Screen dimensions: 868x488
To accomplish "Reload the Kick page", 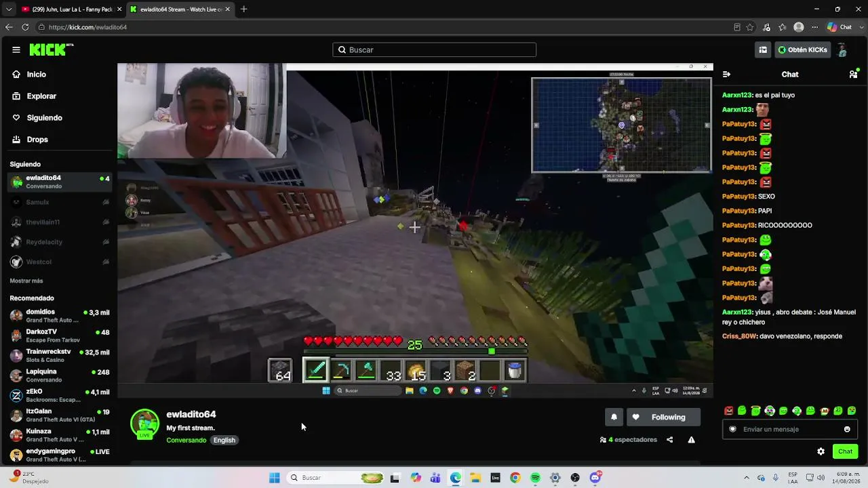I will [x=25, y=27].
